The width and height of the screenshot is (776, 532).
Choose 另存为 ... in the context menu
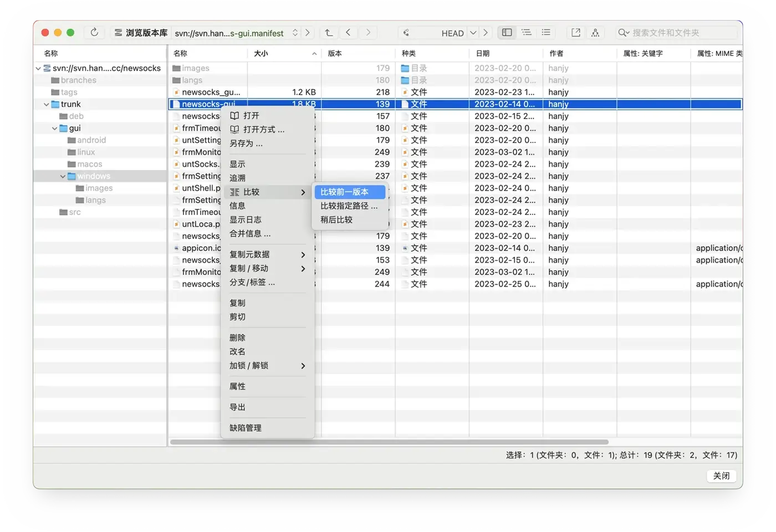click(x=268, y=144)
